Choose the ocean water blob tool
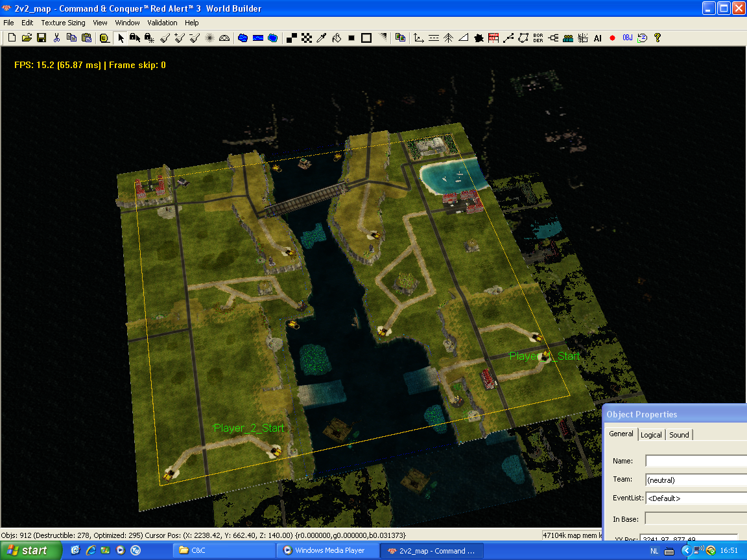This screenshot has height=560, width=747. pos(272,38)
